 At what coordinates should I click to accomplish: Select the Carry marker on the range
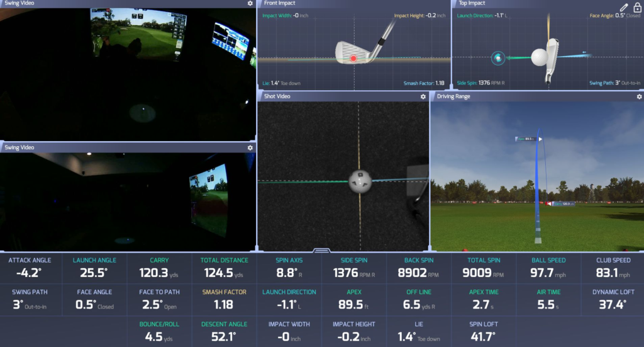pos(561,203)
